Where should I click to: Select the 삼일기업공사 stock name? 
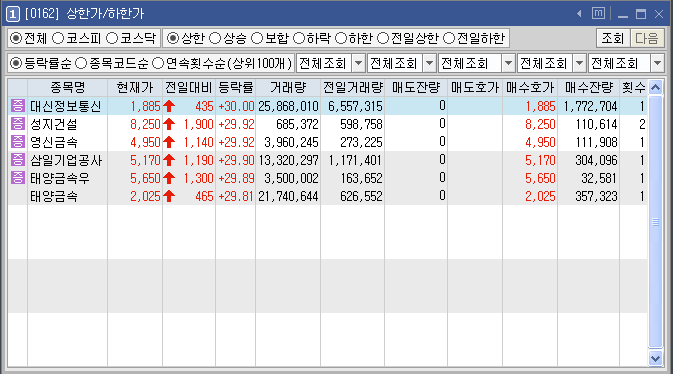pos(66,160)
